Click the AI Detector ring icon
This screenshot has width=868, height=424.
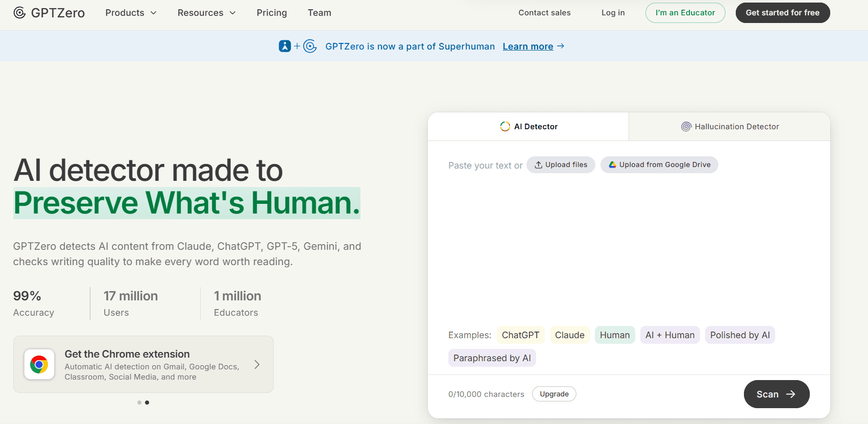(x=505, y=127)
